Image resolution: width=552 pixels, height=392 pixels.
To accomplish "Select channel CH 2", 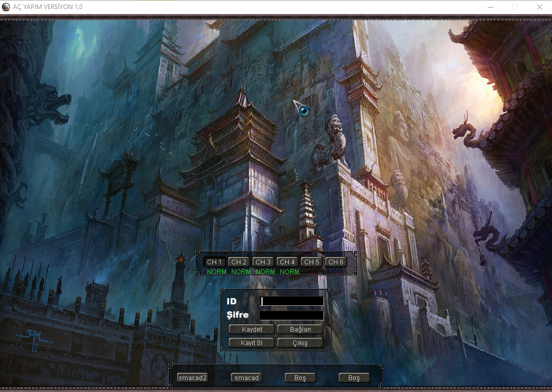I will pos(239,262).
